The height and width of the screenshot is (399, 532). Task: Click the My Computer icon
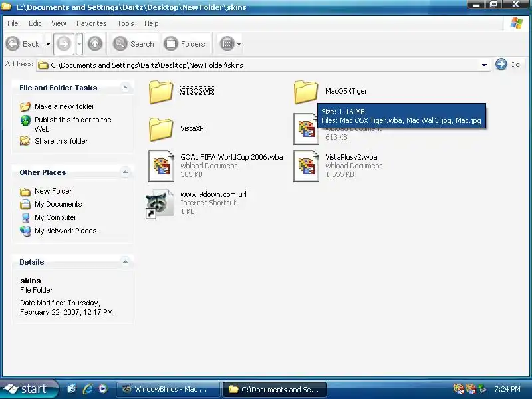(25, 217)
